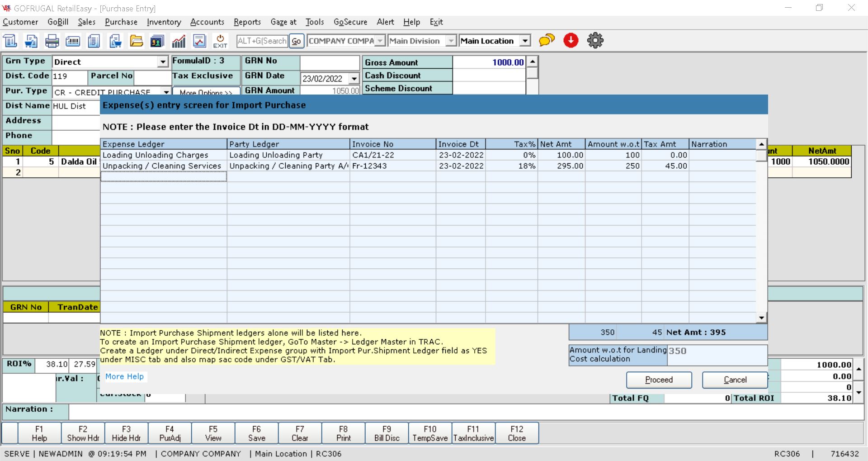
Task: Open the Main Location dropdown
Action: pyautogui.click(x=525, y=41)
